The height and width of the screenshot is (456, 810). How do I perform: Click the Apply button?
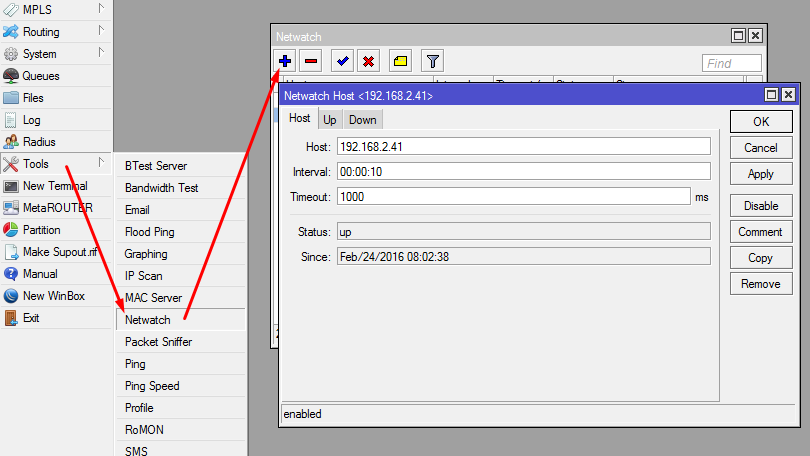pos(761,174)
